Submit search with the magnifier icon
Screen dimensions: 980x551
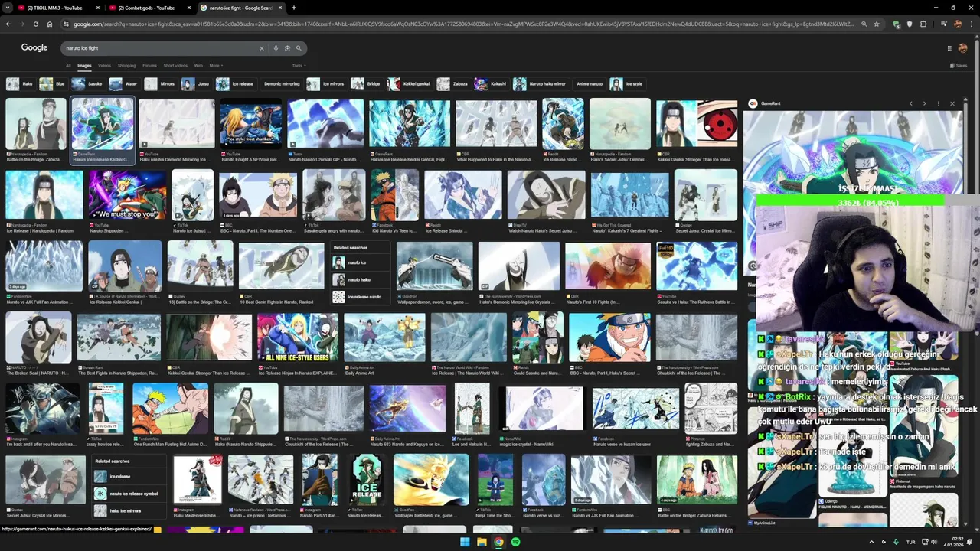point(299,48)
